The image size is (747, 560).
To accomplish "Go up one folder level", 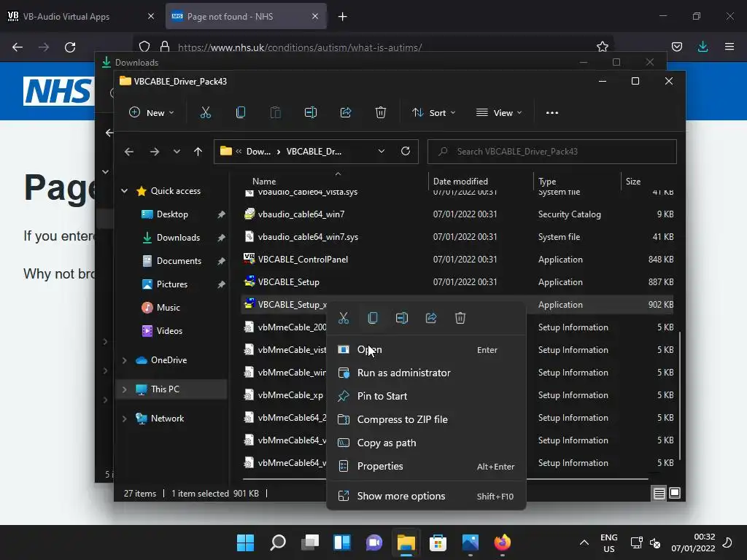I will (x=198, y=152).
